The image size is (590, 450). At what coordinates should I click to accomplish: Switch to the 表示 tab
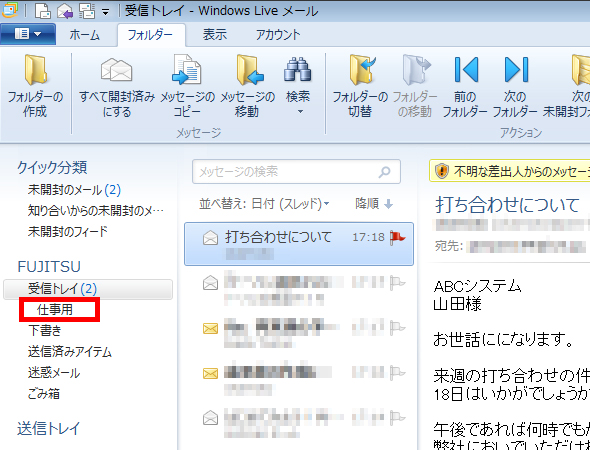coord(215,35)
